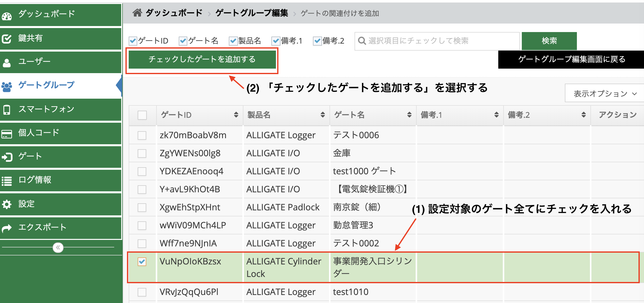Uncheck the 製品名 search filter

click(233, 41)
